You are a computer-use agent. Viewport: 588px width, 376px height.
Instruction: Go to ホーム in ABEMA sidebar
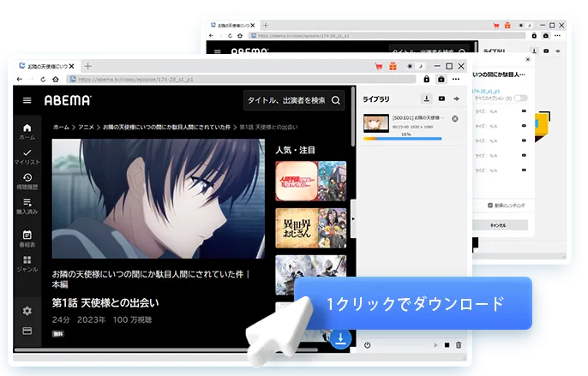click(x=27, y=132)
